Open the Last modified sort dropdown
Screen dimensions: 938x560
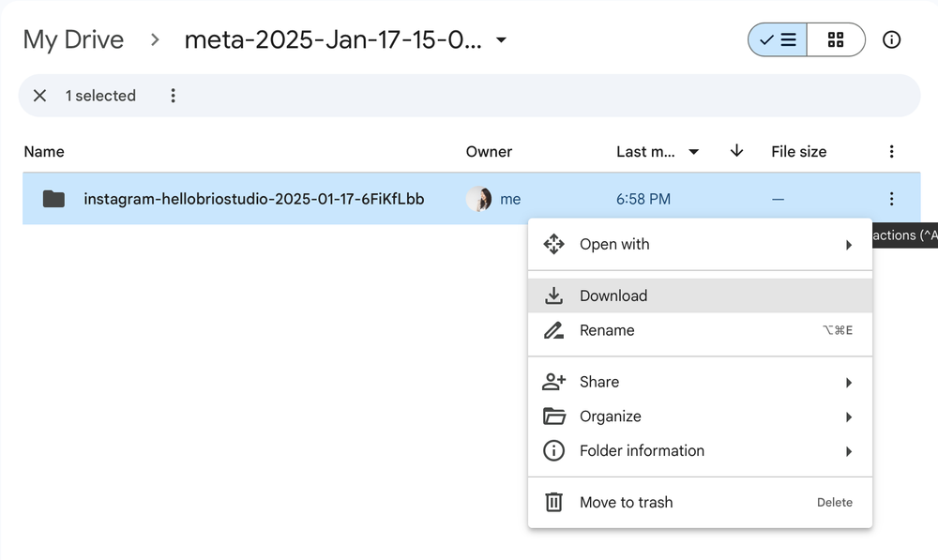pyautogui.click(x=694, y=152)
